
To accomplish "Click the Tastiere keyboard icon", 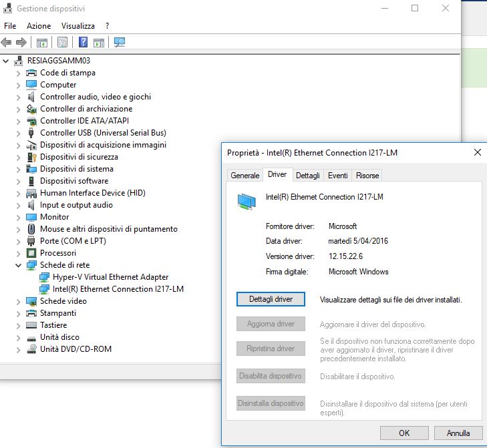I will coord(31,325).
